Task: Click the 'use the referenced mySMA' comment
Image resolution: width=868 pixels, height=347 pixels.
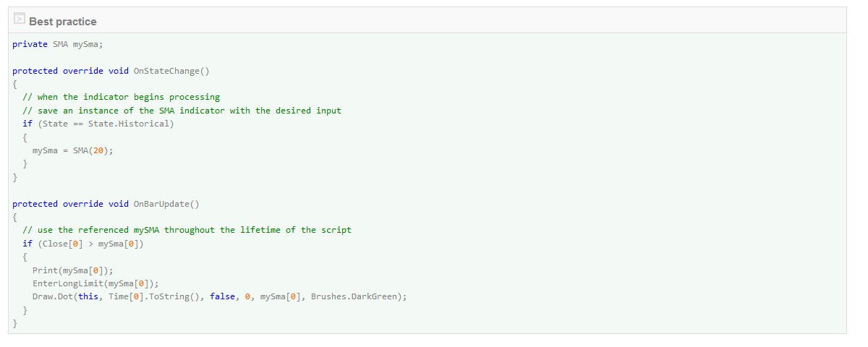Action: click(187, 230)
